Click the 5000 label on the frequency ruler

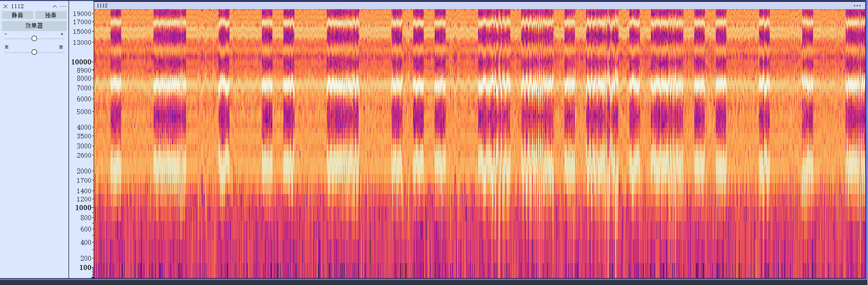tap(84, 111)
